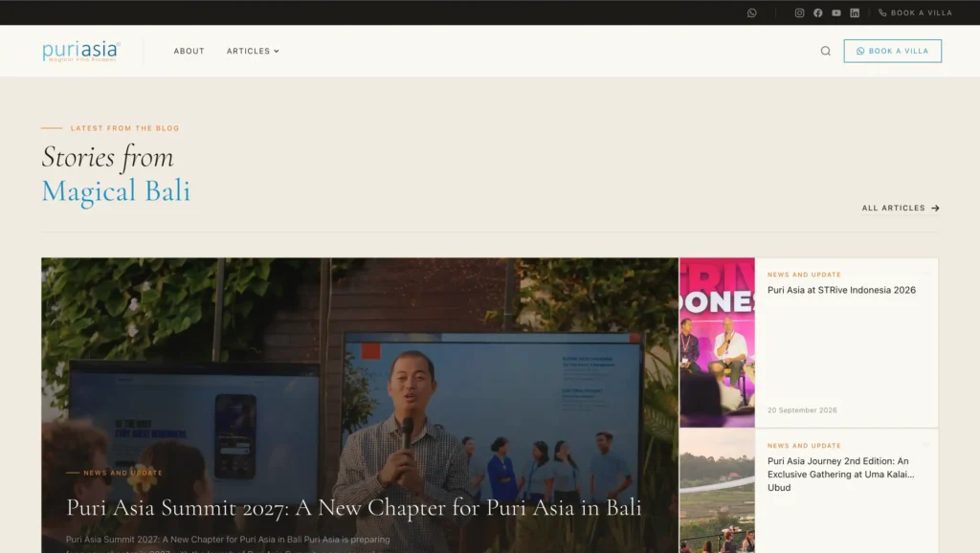Visit the Instagram profile icon
The width and height of the screenshot is (980, 553).
pos(799,13)
